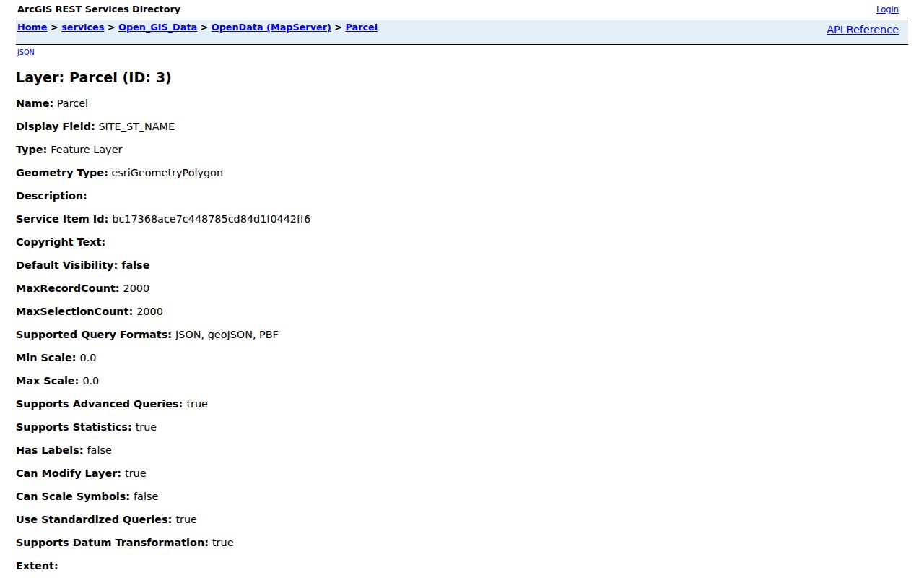Image resolution: width=924 pixels, height=578 pixels.
Task: Select the 'Can Scale Symbols' line
Action: (x=87, y=496)
